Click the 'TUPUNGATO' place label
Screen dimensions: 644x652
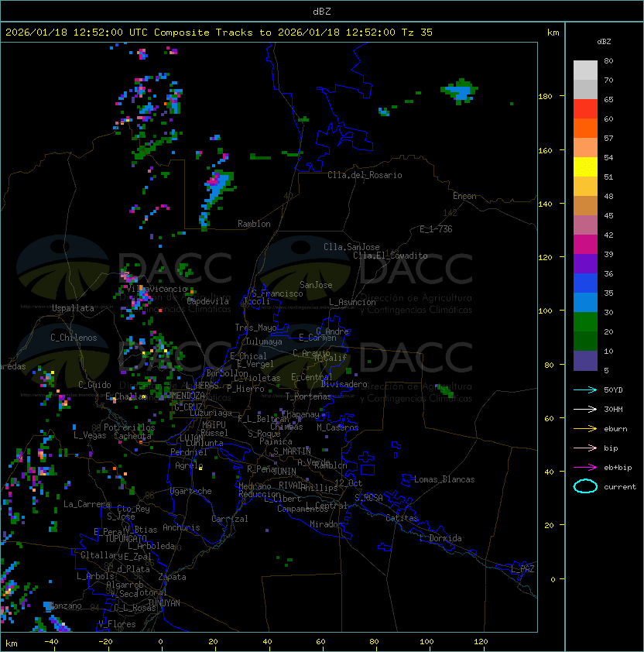125,538
